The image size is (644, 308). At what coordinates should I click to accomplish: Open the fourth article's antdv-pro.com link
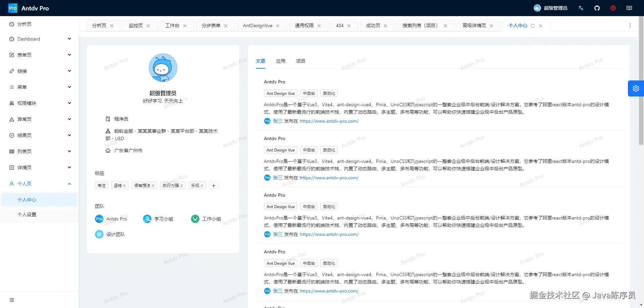click(x=329, y=291)
